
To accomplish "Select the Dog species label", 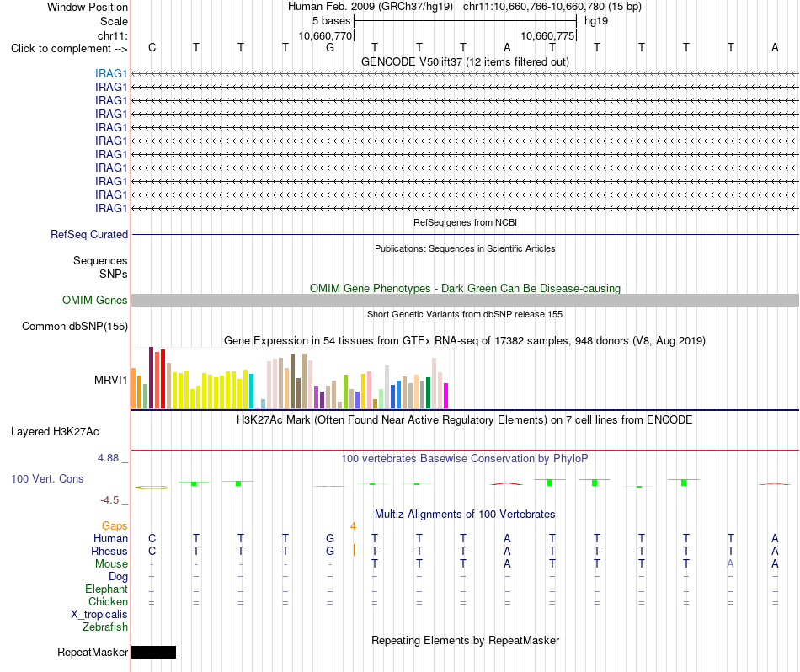I will click(118, 577).
